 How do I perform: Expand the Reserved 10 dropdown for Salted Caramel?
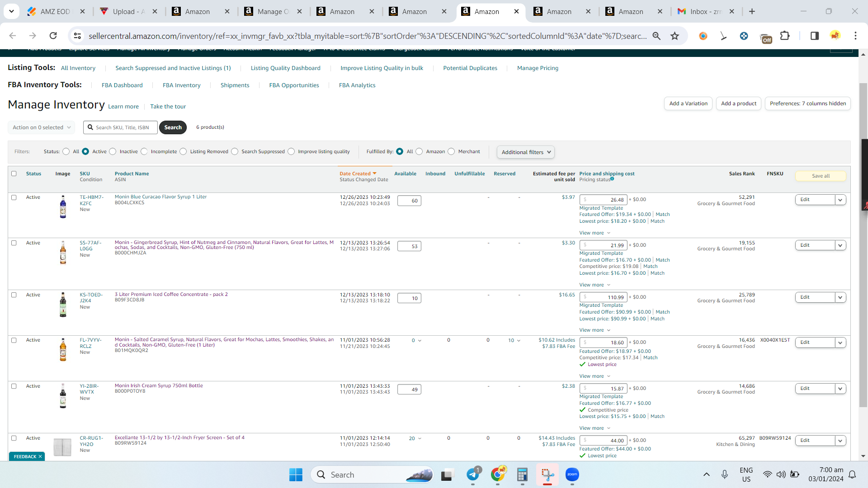tap(514, 340)
